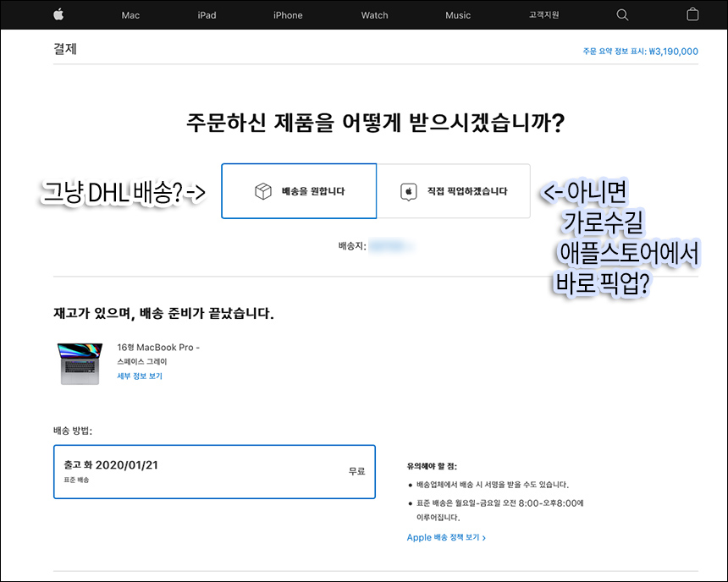Click the 재고가 있으며 stock status heading
728x582 pixels.
click(x=163, y=314)
